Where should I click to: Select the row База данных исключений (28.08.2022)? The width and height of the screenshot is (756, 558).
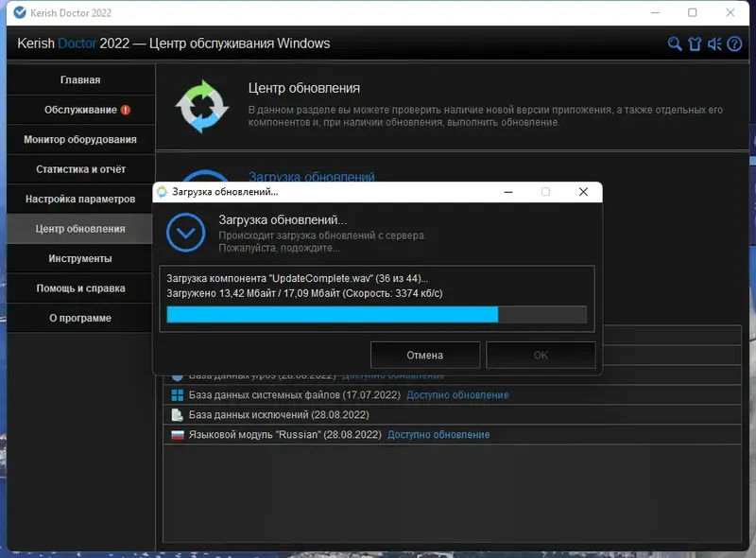453,414
